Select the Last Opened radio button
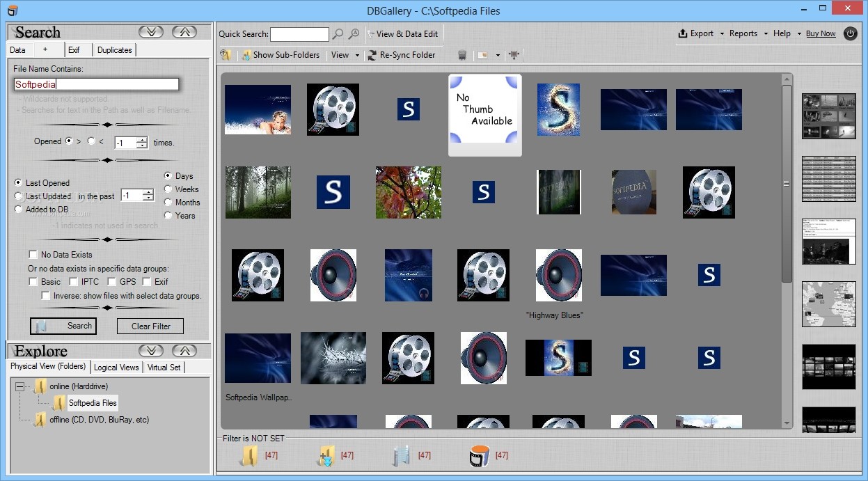Image resolution: width=868 pixels, height=481 pixels. [18, 182]
